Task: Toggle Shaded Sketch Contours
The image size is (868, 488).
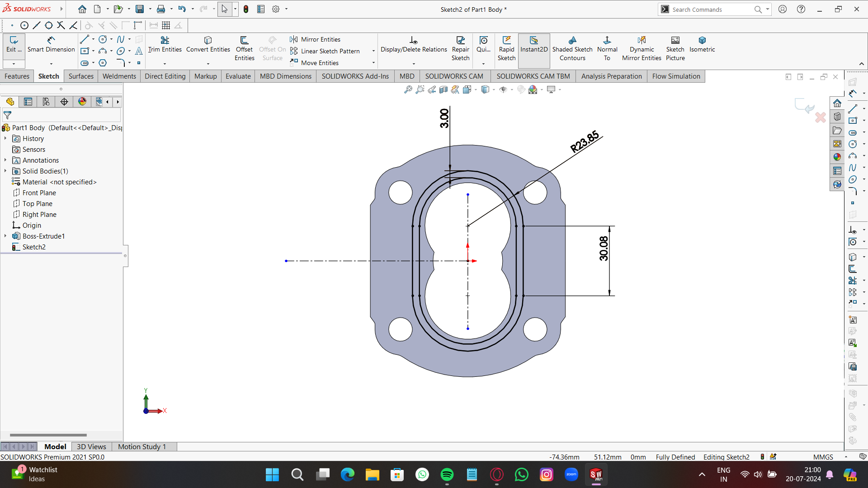Action: [572, 48]
